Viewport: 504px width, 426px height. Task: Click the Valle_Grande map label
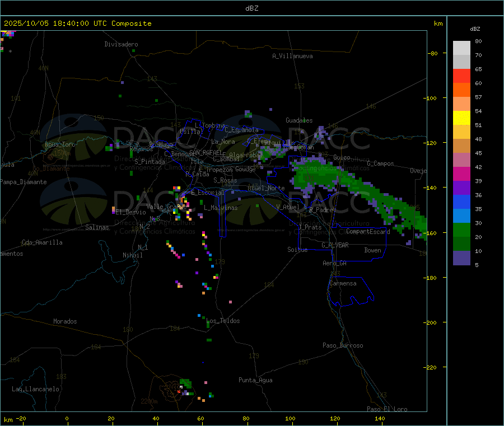(166, 206)
